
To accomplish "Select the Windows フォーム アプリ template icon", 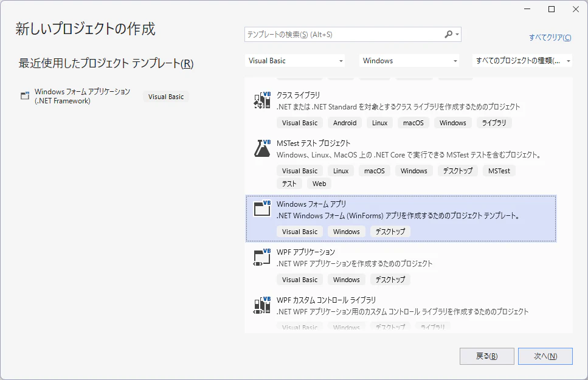I will click(x=261, y=209).
